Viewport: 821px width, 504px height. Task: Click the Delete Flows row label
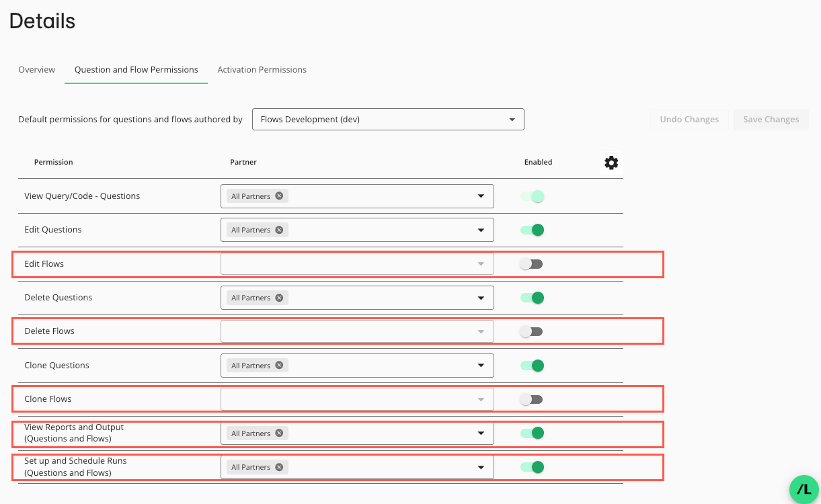coord(49,331)
